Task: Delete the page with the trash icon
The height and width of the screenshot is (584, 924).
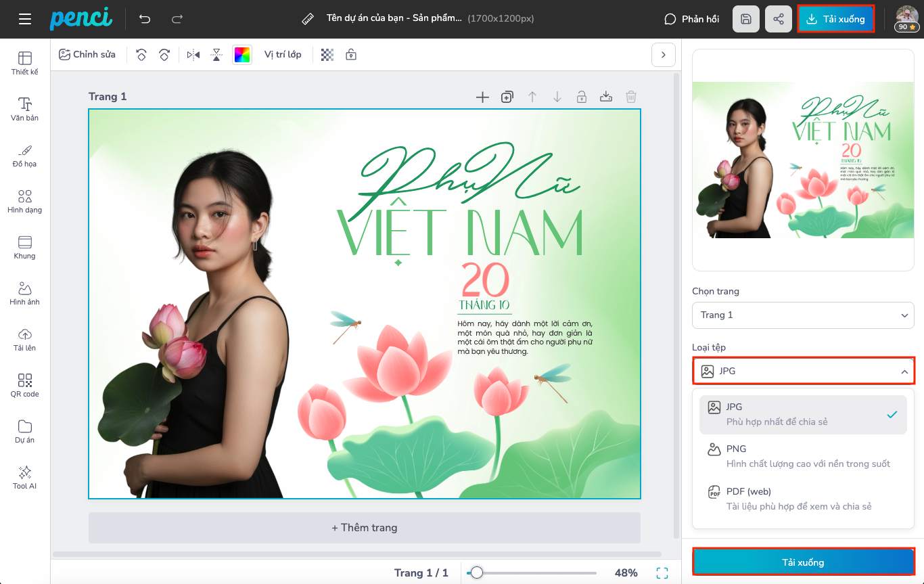Action: click(x=630, y=97)
